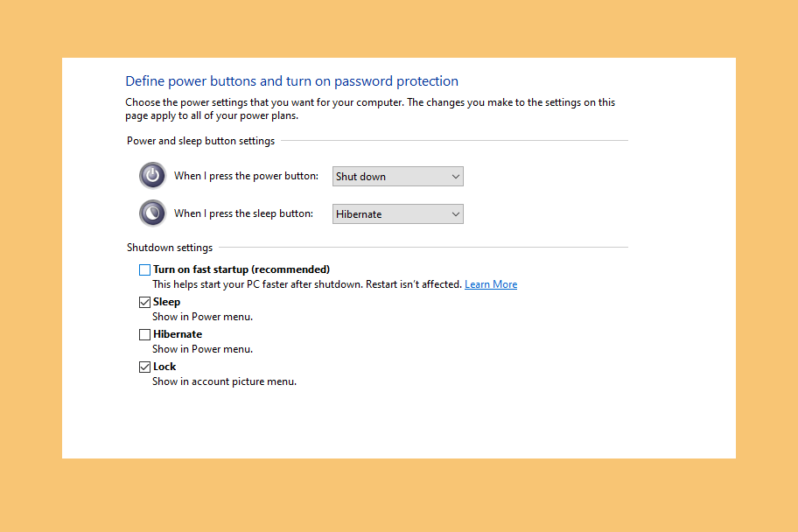Click 'When I press the power button' label
Screen dimensions: 798x532
coord(247,176)
